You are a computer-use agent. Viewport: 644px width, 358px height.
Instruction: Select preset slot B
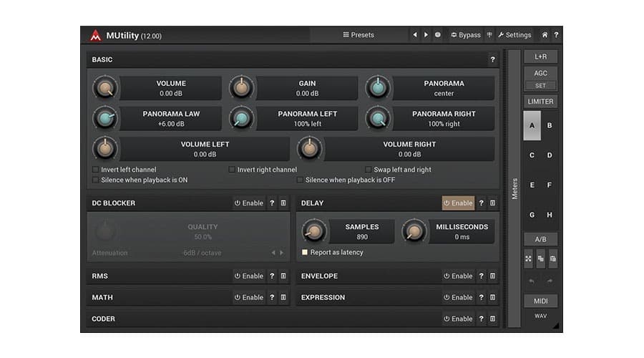click(550, 126)
